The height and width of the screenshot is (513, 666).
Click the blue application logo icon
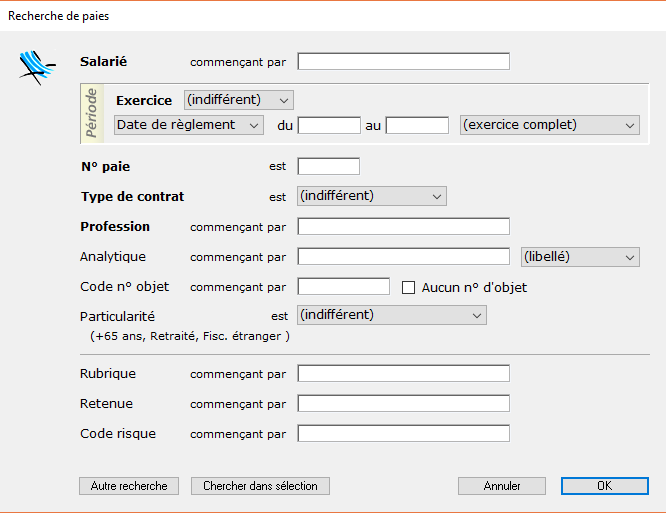click(37, 68)
